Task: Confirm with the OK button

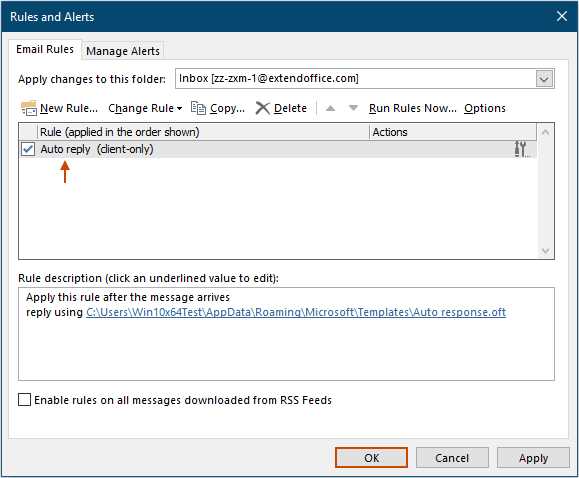Action: tap(371, 458)
